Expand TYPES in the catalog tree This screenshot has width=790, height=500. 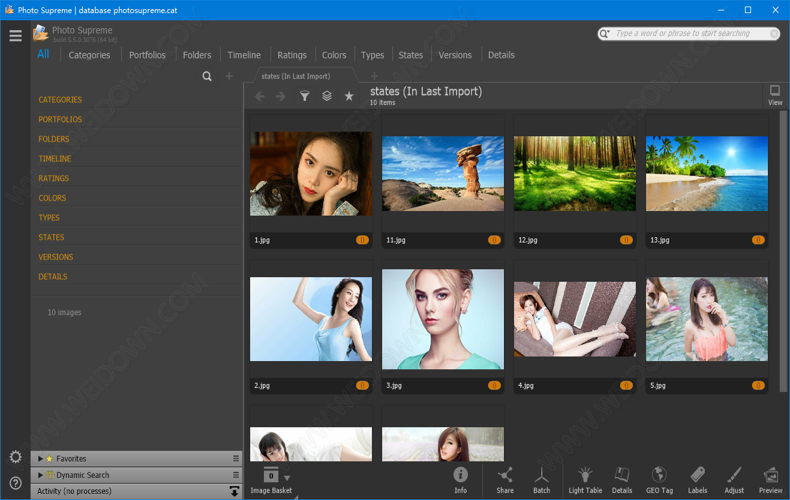coord(49,218)
